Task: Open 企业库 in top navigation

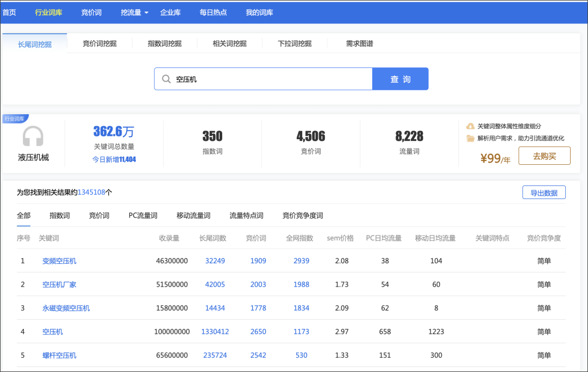Action: click(x=170, y=13)
